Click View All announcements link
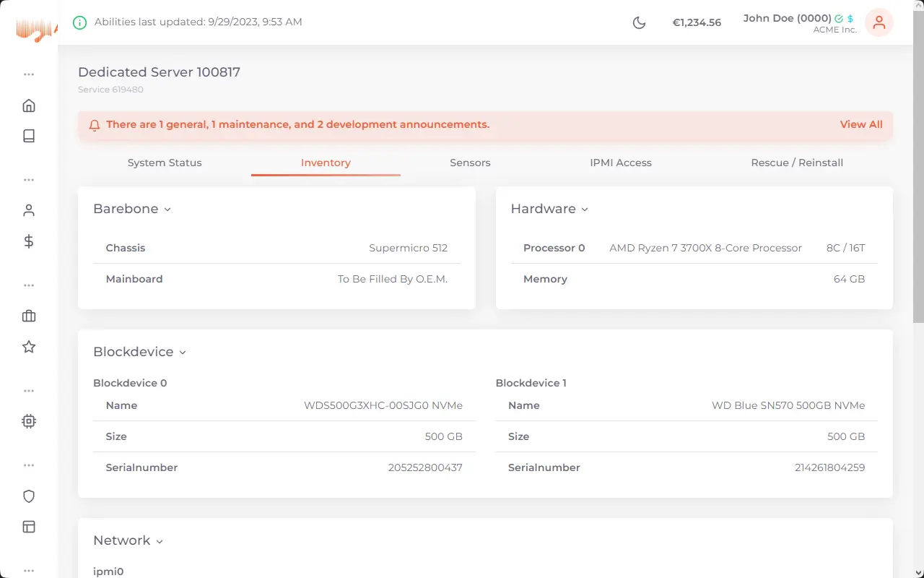Screen dimensions: 924x578 (x=861, y=124)
